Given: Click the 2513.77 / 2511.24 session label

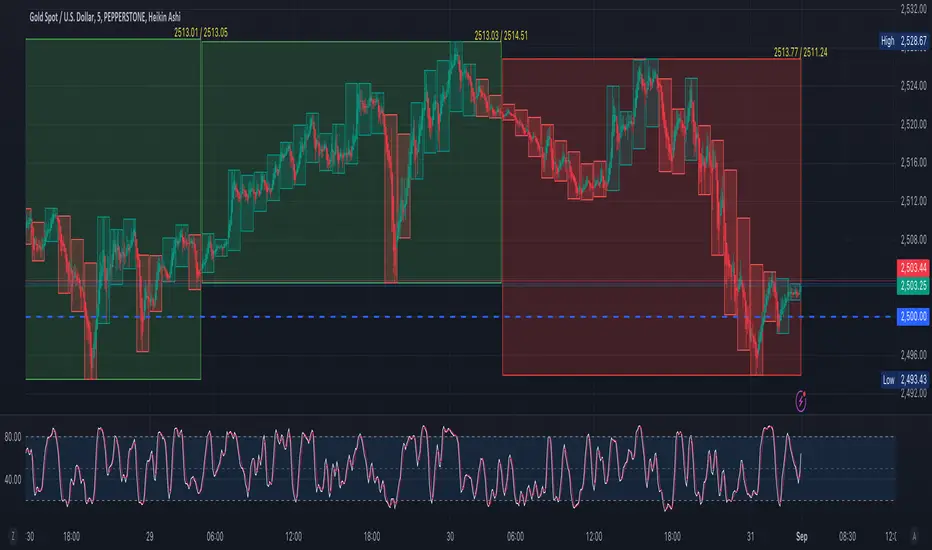Looking at the screenshot, I should 801,52.
